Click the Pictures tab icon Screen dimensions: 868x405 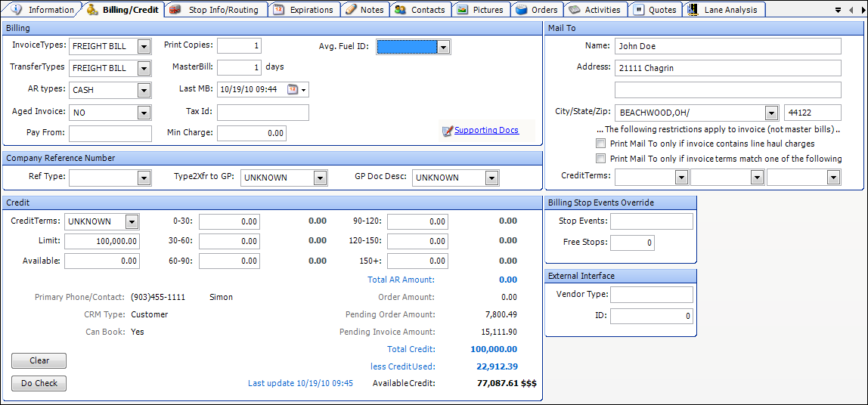click(x=462, y=9)
